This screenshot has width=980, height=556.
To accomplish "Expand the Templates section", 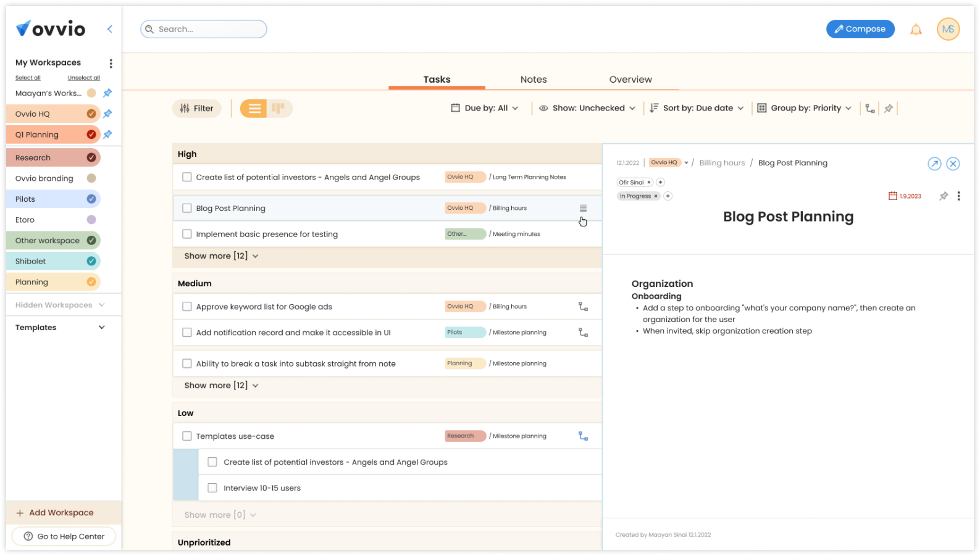I will tap(60, 328).
